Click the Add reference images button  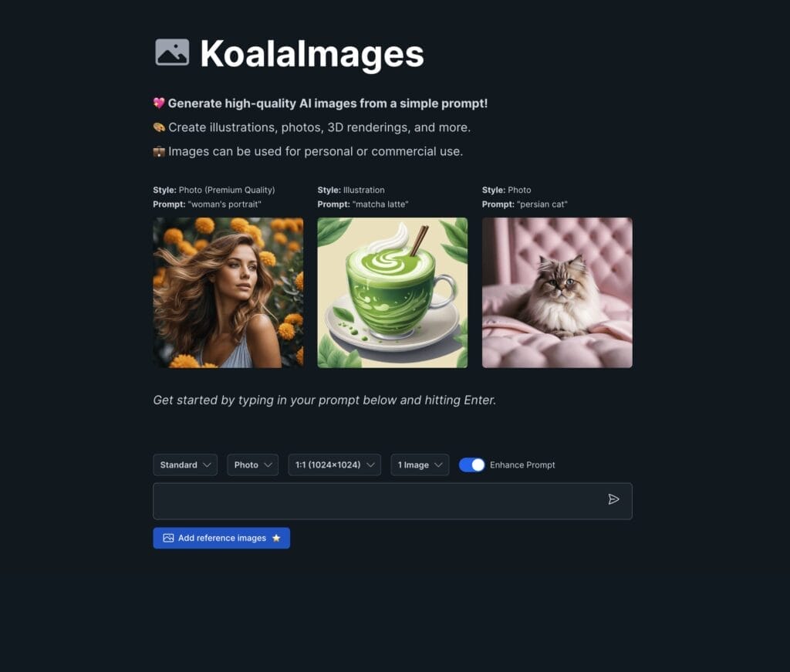tap(221, 538)
